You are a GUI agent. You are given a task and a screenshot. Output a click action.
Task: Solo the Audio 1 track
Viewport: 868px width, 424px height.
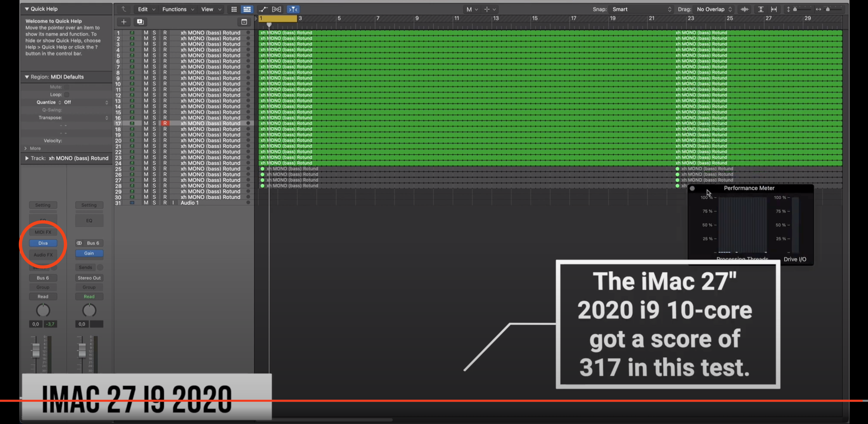tap(154, 203)
